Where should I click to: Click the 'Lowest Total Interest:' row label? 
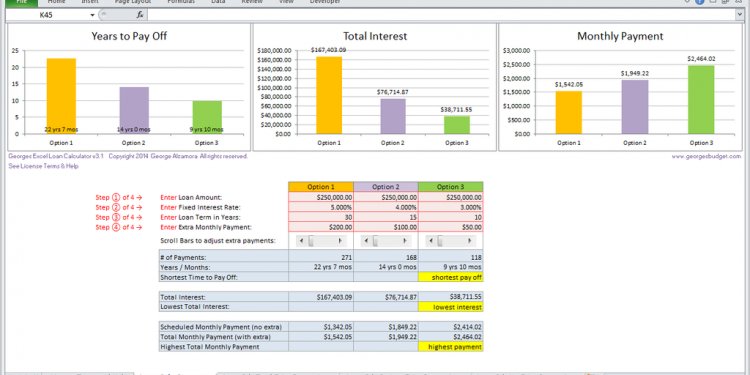[195, 307]
